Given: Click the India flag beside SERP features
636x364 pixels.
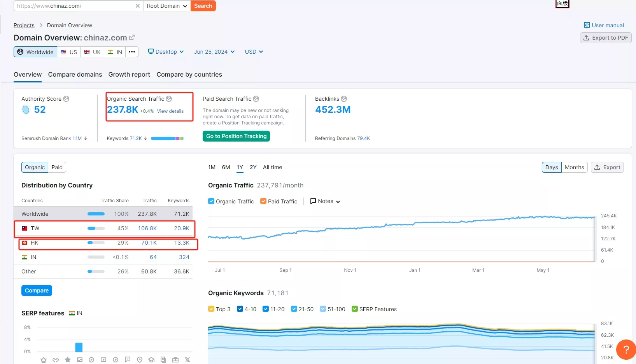Looking at the screenshot, I should click(72, 313).
